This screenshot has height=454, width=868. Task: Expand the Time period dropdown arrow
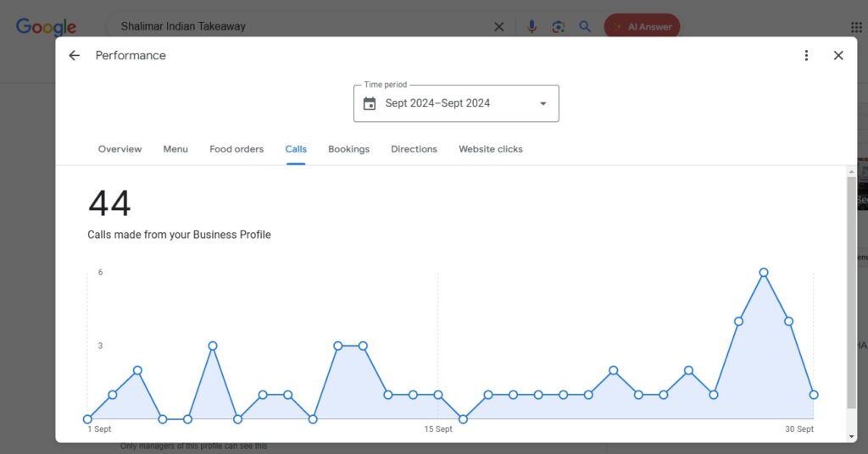point(542,104)
